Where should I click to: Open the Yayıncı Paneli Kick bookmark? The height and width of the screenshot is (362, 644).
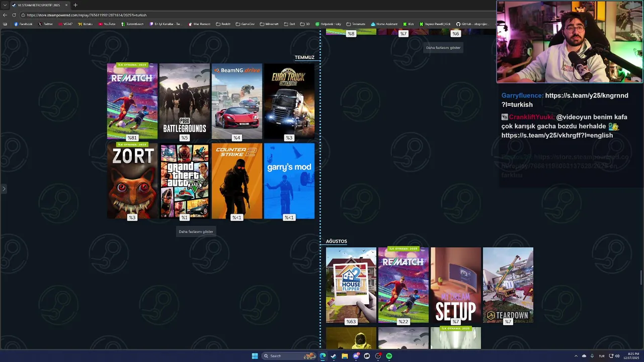[435, 24]
